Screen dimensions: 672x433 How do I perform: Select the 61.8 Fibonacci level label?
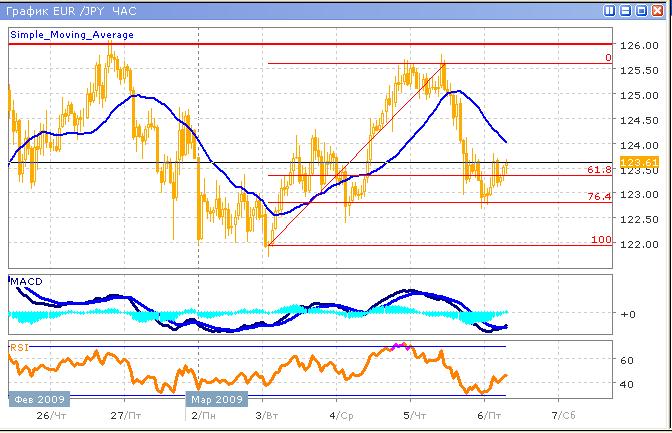(x=599, y=171)
